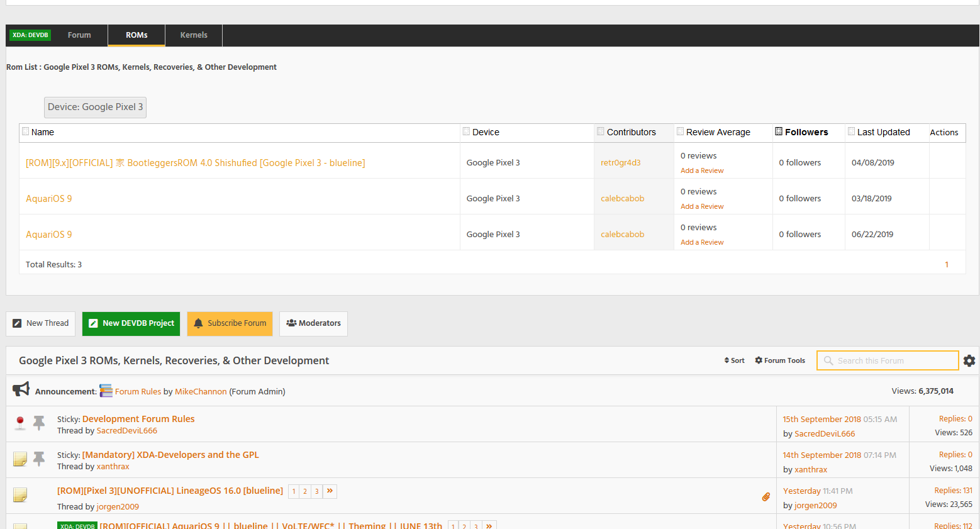This screenshot has height=529, width=980.
Task: Add a Review for BootleggersROM
Action: [x=702, y=170]
